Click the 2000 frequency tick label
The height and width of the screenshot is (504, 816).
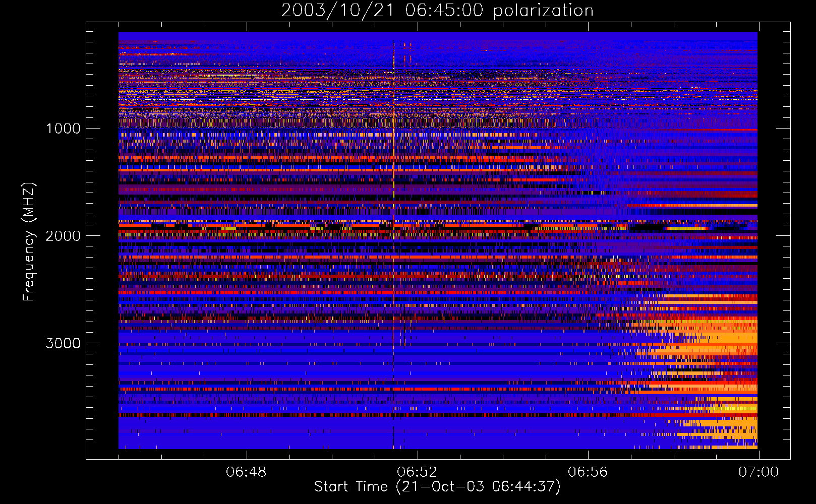tap(63, 236)
